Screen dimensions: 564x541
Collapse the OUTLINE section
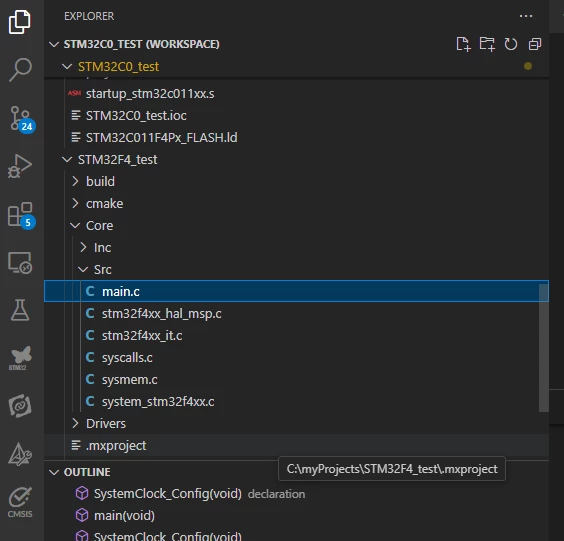54,472
